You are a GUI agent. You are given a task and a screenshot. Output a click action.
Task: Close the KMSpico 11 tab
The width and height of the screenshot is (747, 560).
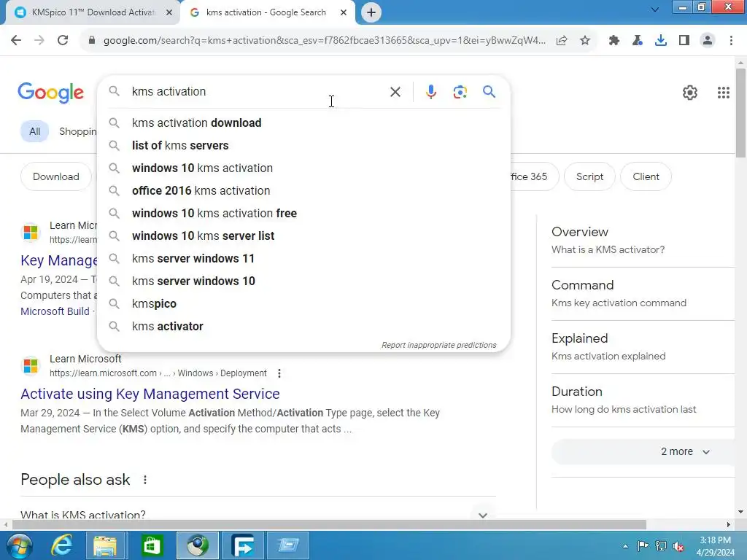(x=169, y=12)
